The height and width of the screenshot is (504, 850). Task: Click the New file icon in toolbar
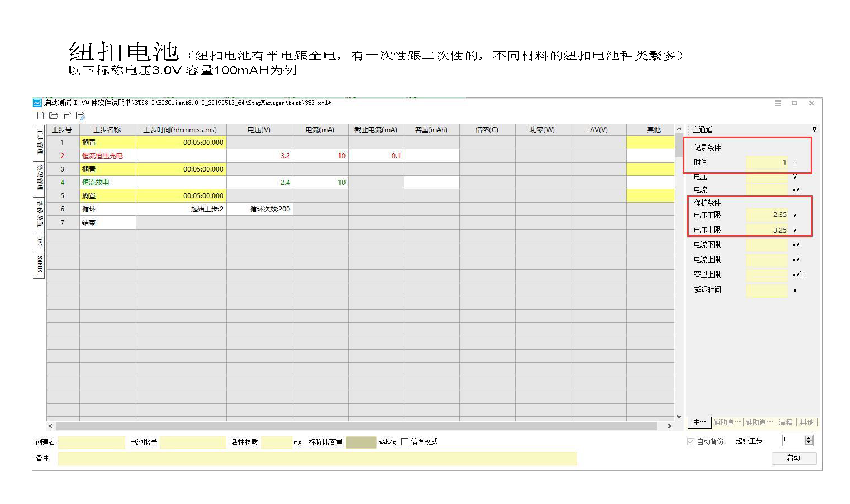click(41, 115)
